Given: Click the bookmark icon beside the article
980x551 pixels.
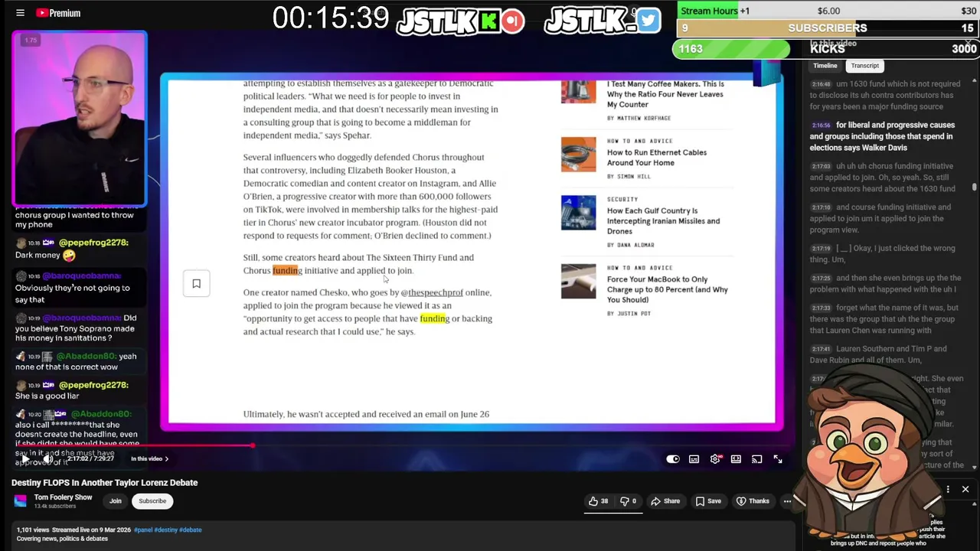Looking at the screenshot, I should tap(196, 284).
